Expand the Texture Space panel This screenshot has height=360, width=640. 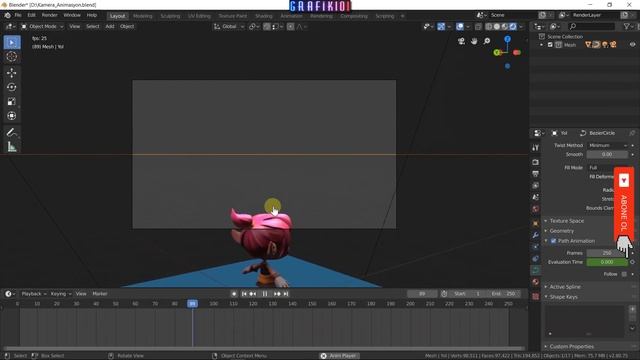click(567, 221)
